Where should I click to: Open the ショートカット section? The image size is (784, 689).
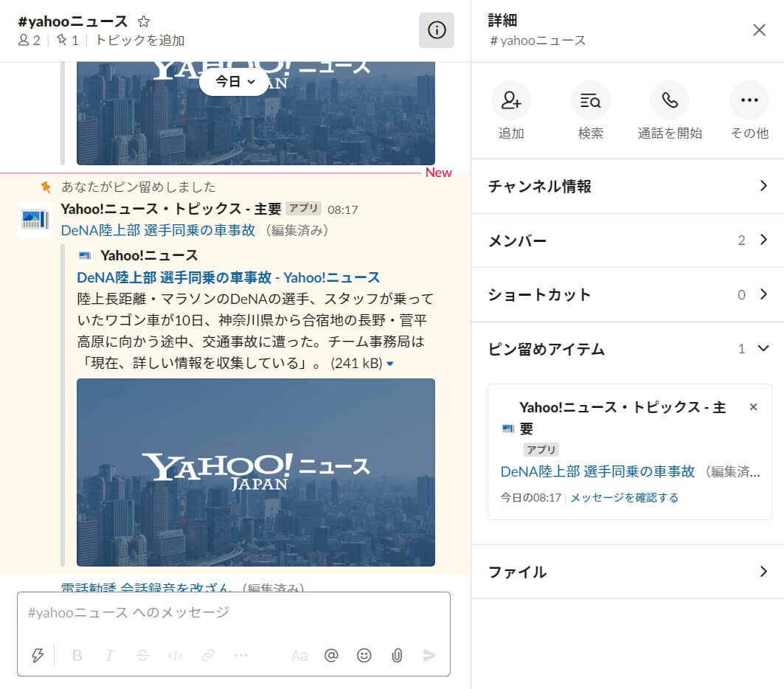coord(627,294)
